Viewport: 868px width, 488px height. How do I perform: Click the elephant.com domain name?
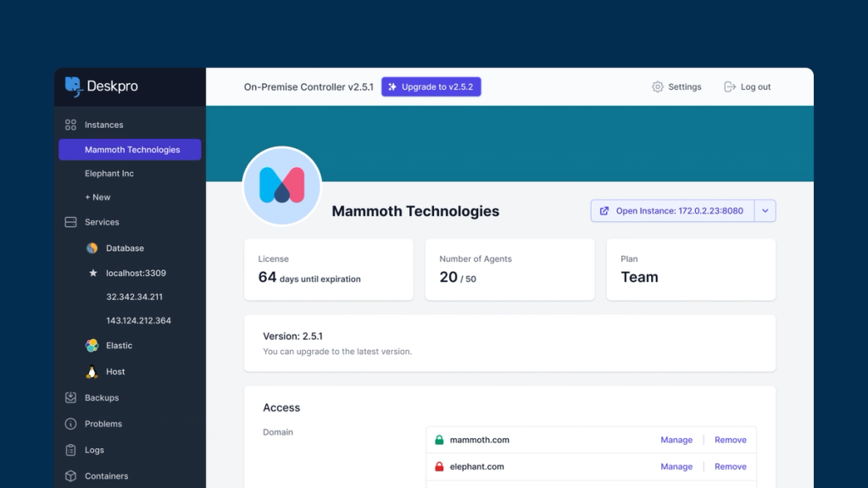477,467
